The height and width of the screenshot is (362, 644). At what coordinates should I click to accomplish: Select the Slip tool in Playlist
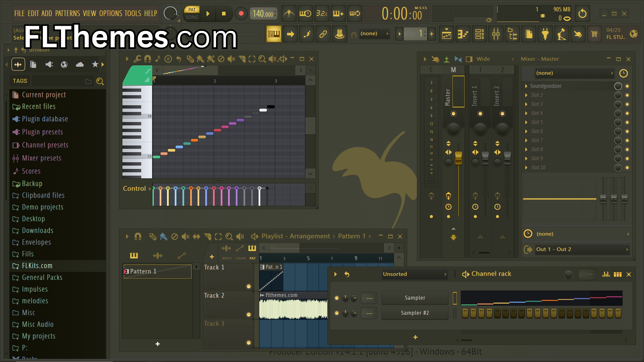pos(196,237)
